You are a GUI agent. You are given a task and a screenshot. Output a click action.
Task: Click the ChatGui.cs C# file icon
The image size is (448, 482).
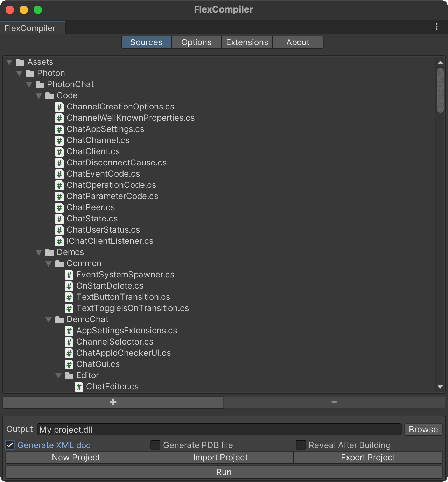[x=69, y=364]
